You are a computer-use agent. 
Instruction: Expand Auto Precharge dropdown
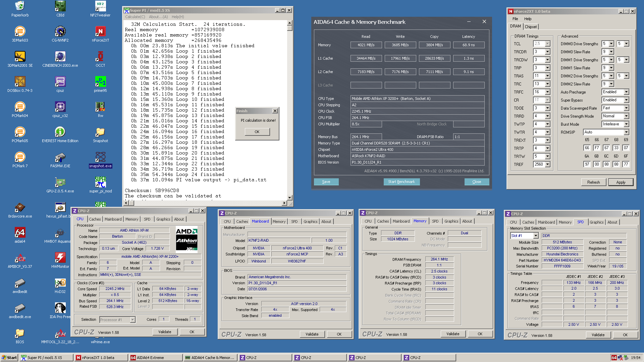pyautogui.click(x=626, y=92)
